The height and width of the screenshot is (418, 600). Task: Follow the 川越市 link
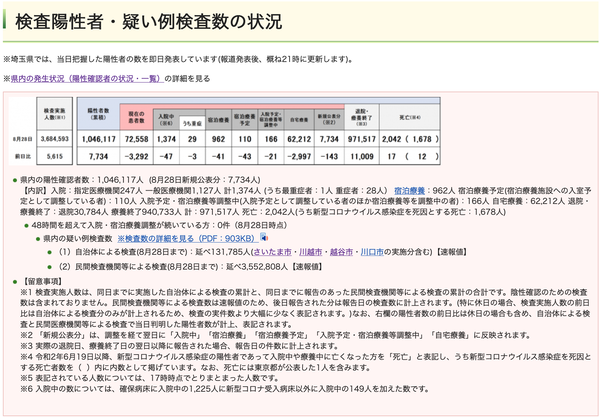(310, 252)
